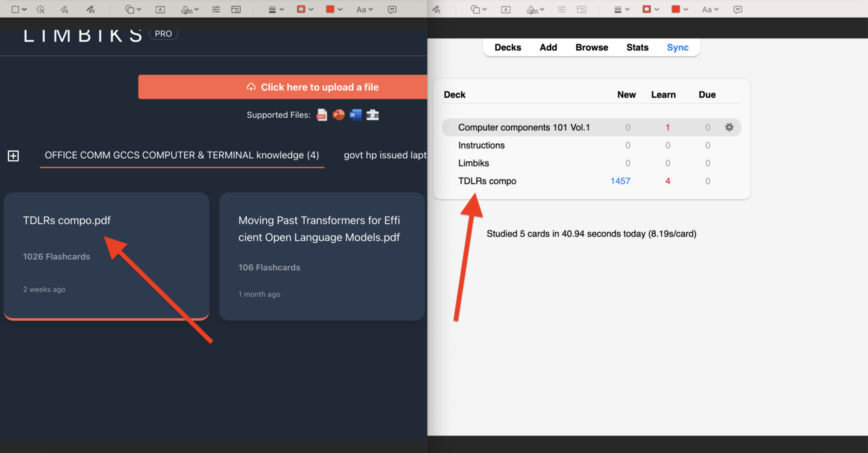Click the Studied 5 cards today summary
The width and height of the screenshot is (868, 453).
tap(591, 234)
